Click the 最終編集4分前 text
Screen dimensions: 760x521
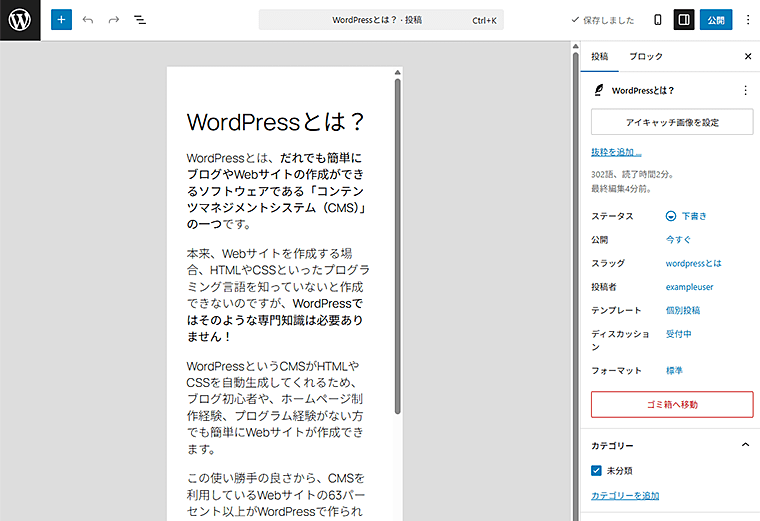click(x=621, y=189)
